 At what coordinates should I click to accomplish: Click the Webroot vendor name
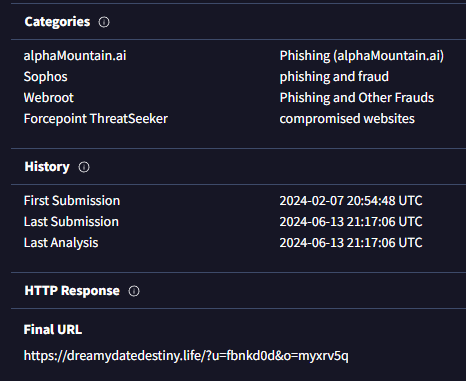[49, 98]
